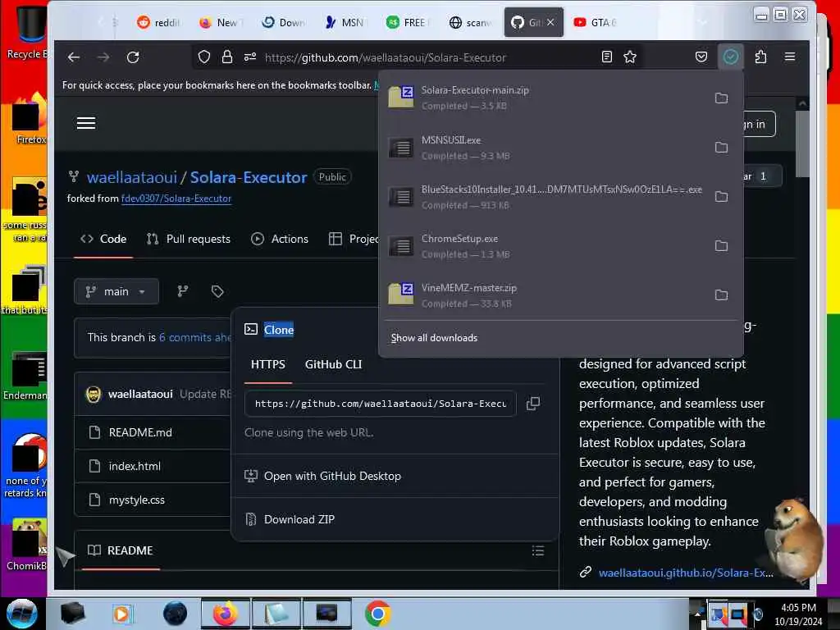Image resolution: width=840 pixels, height=630 pixels.
Task: Open the Actions repository tab
Action: (x=280, y=239)
